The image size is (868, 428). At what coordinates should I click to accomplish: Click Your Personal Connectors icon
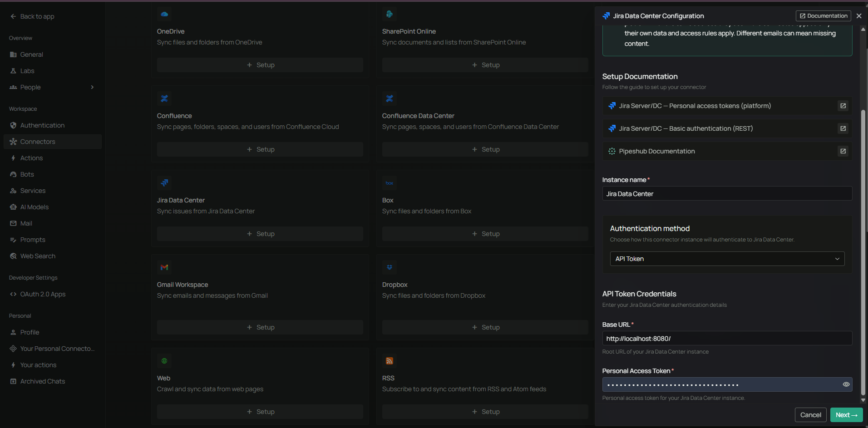13,349
